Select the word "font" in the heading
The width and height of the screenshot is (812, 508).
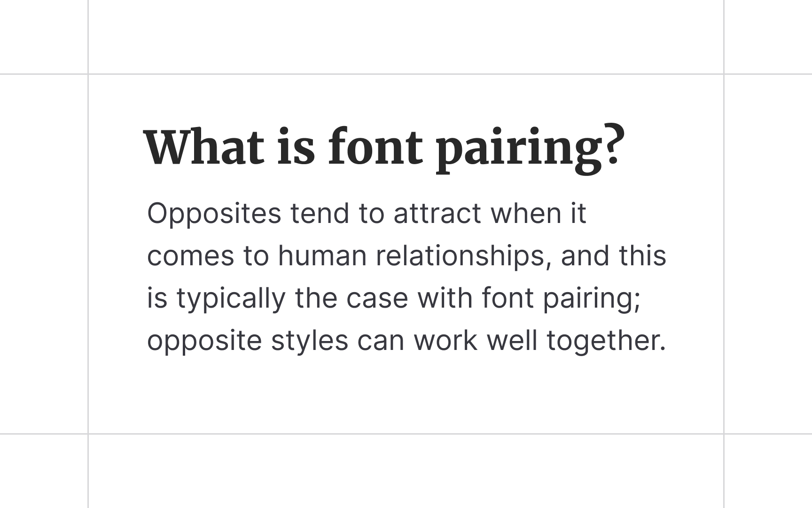tap(375, 148)
